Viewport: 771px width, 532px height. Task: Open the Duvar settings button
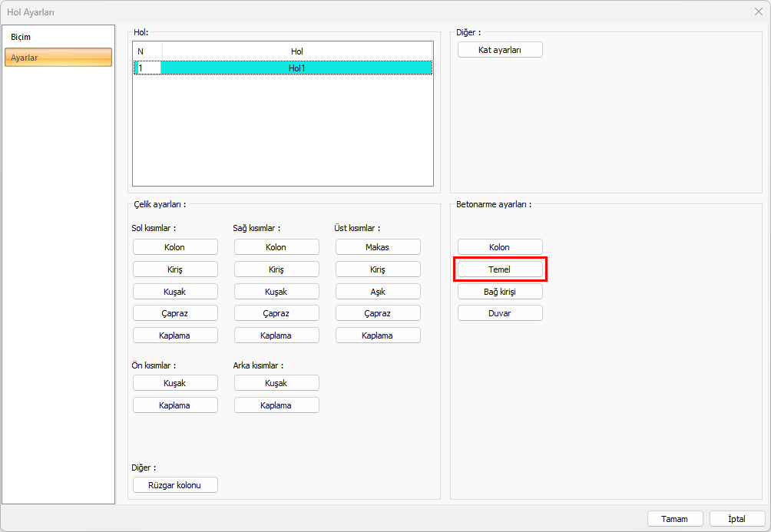click(500, 313)
